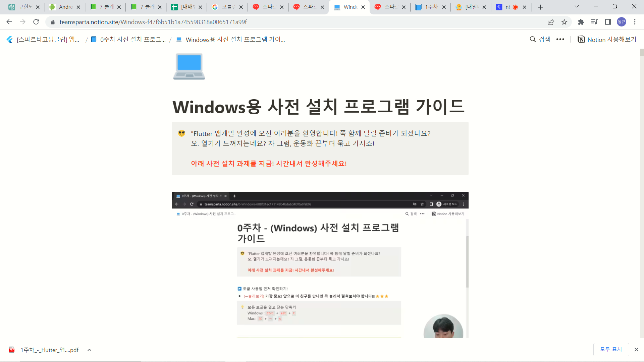Reload the current Notion page

click(36, 22)
